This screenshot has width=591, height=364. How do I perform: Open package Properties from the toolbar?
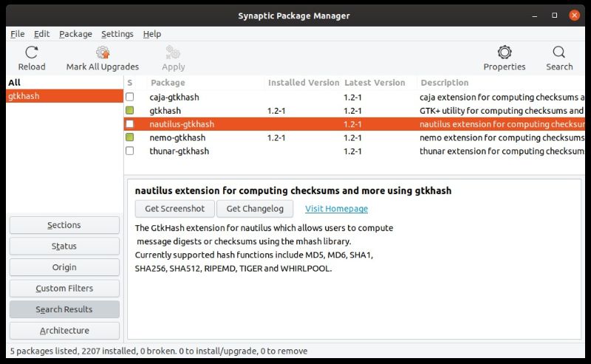point(505,52)
